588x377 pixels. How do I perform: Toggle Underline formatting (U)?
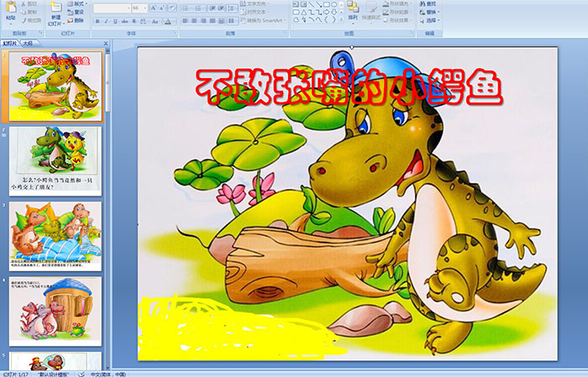tap(115, 21)
